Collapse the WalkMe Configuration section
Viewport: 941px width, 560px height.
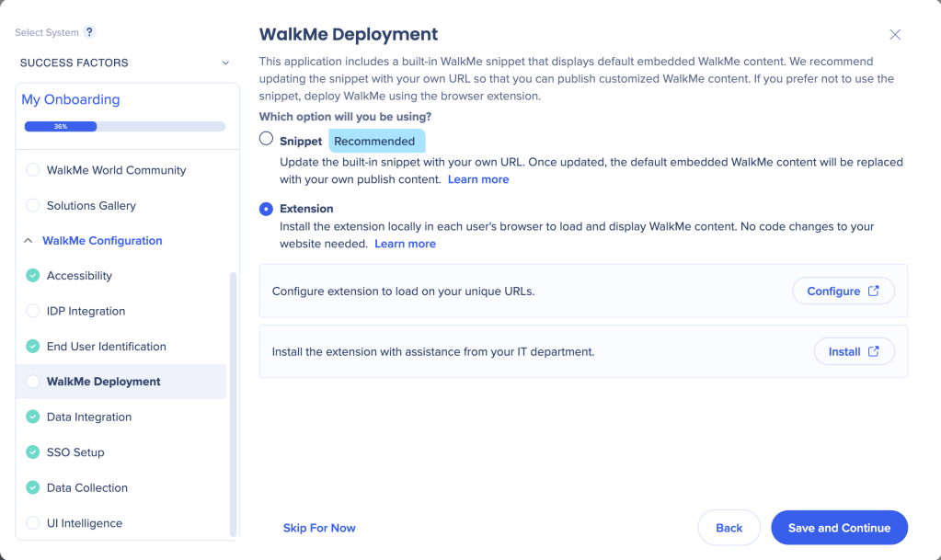28,241
